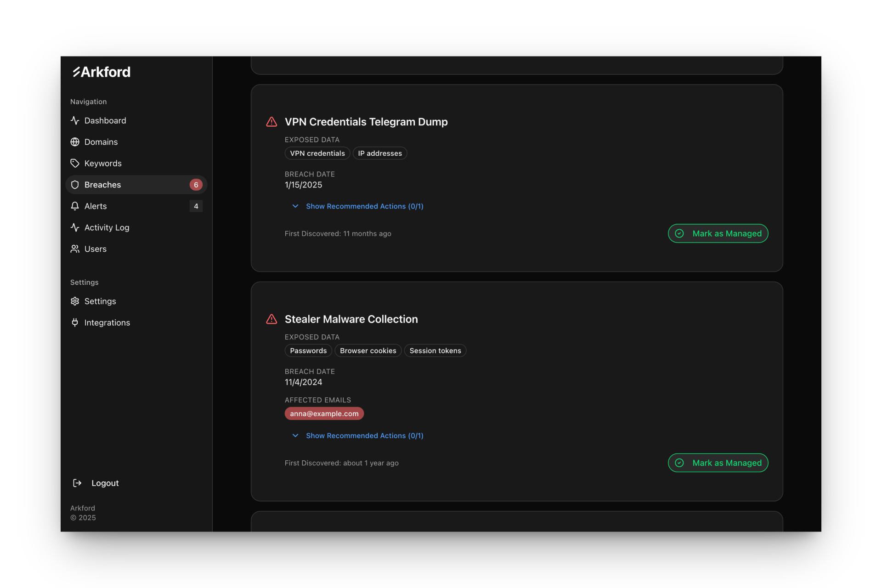Click the Users people icon

[75, 249]
